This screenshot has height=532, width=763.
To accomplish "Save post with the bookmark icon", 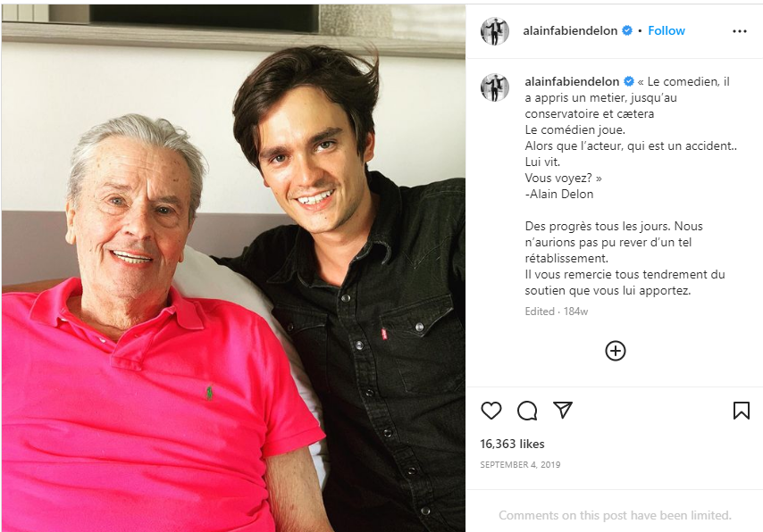I will (x=741, y=411).
